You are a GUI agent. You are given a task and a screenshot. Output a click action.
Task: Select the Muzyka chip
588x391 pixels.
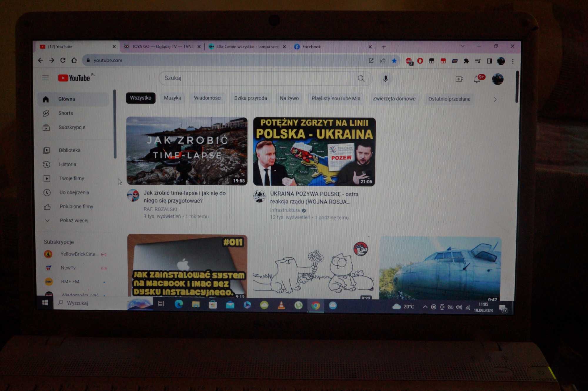(x=173, y=98)
